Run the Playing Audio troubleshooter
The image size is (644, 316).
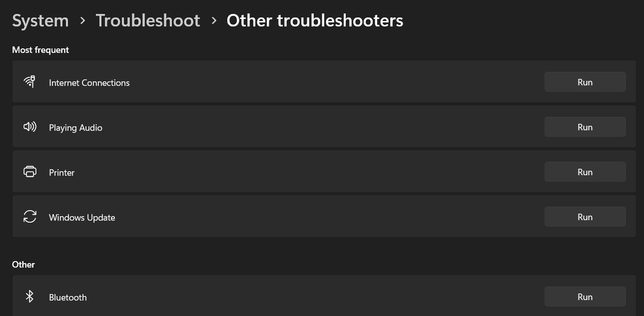585,127
